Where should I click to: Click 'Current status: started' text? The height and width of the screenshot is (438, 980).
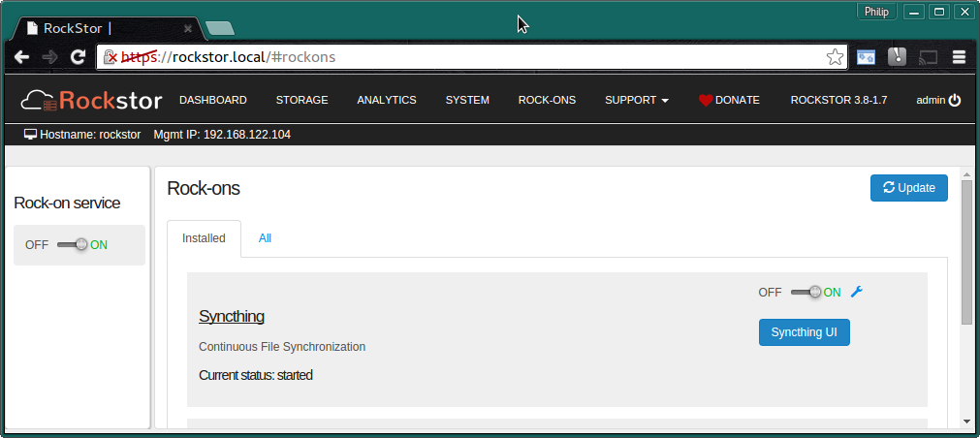tap(256, 376)
